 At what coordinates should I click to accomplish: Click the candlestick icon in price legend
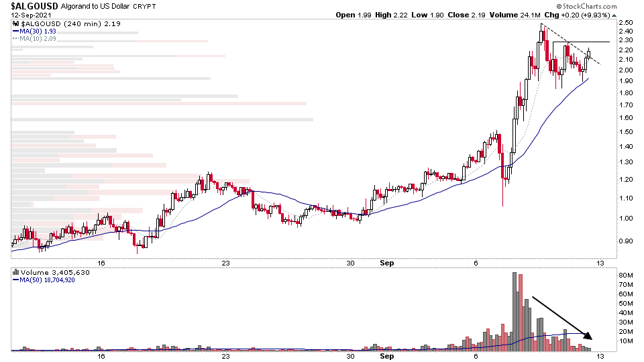[x=15, y=24]
